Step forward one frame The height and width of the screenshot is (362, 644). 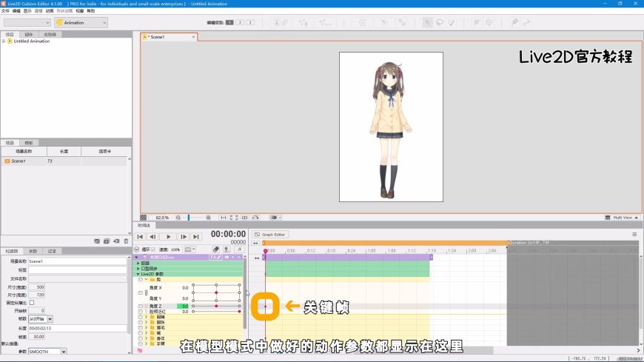tap(184, 237)
